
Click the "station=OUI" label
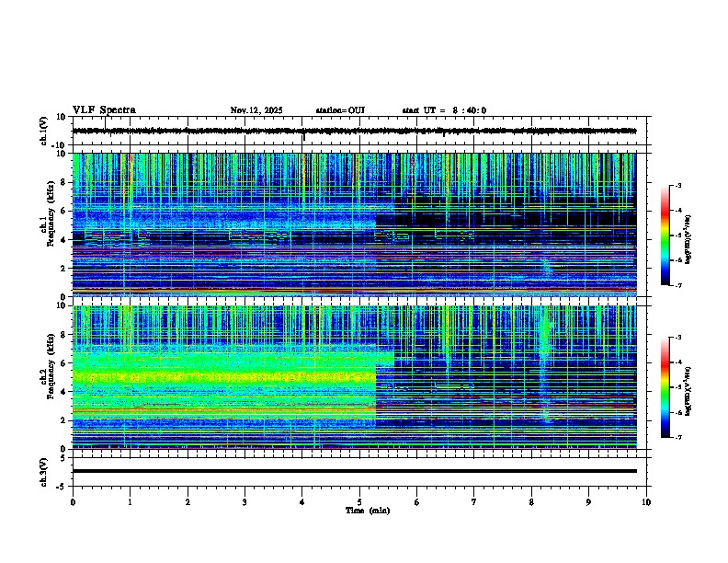(340, 110)
